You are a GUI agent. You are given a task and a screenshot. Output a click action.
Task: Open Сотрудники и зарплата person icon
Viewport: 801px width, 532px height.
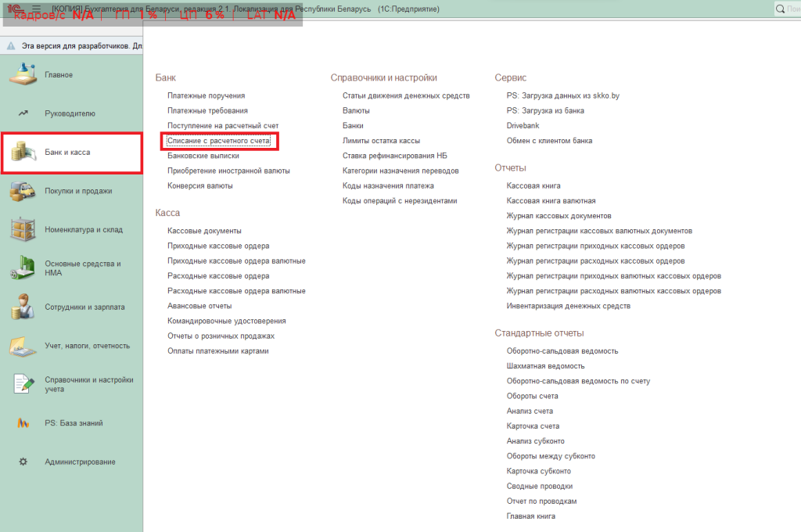[x=23, y=307]
